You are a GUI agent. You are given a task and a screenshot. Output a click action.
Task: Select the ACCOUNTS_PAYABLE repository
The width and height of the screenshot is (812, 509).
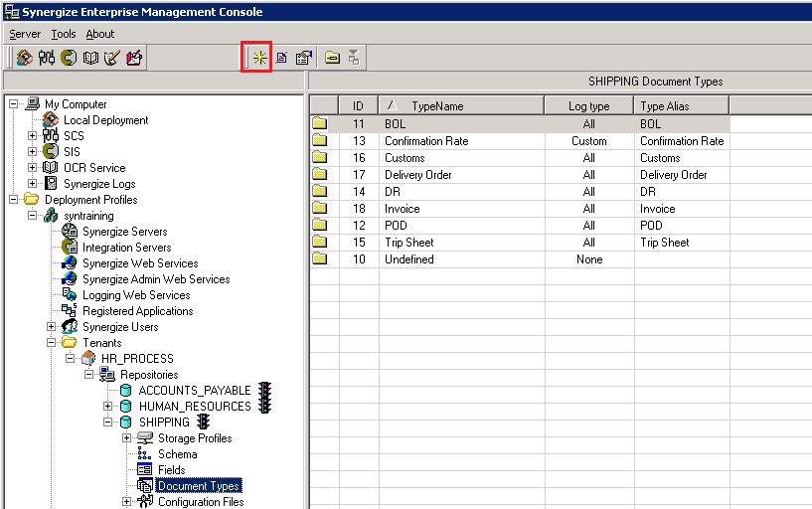(195, 390)
